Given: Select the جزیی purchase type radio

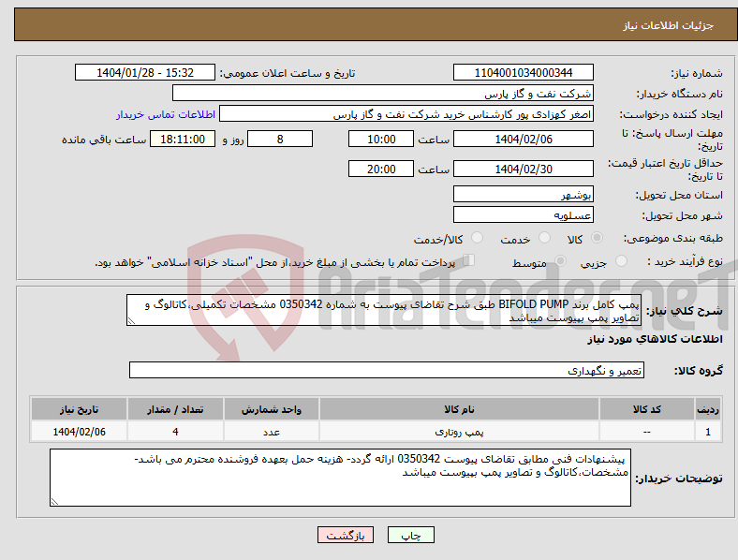Looking at the screenshot, I should (621, 260).
